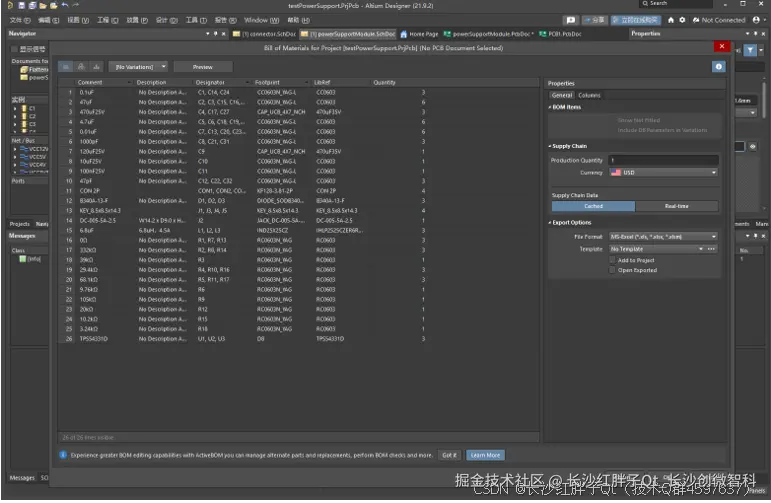Open the PCB1.PcbDoc document tab
The height and width of the screenshot is (503, 771).
point(560,34)
